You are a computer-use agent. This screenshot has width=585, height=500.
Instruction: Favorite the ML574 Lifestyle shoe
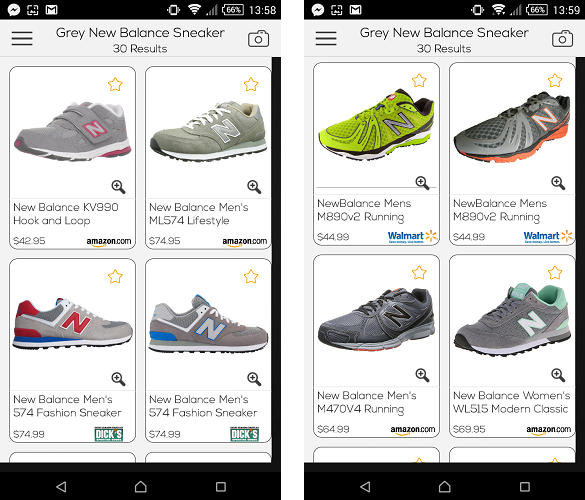pos(251,84)
